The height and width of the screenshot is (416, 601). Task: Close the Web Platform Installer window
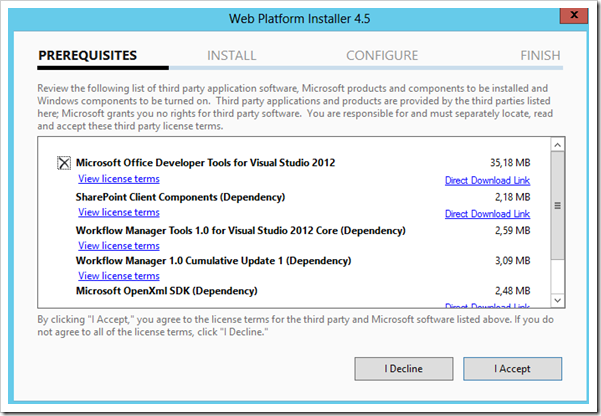coord(573,13)
